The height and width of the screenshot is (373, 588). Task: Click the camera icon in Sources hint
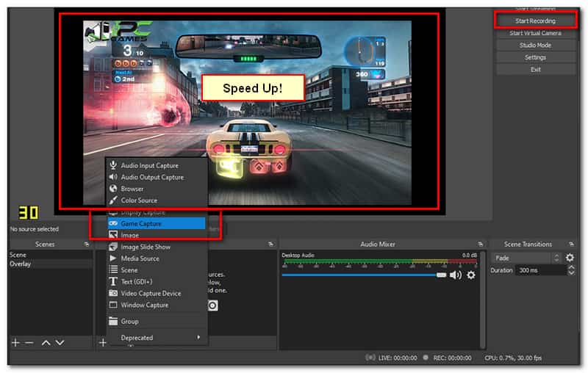point(212,305)
